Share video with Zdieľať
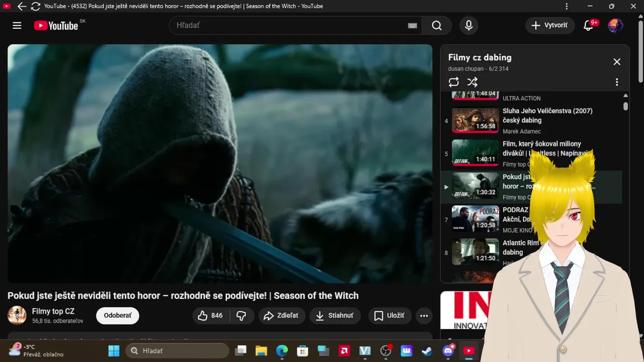This screenshot has width=644, height=362. click(x=282, y=315)
